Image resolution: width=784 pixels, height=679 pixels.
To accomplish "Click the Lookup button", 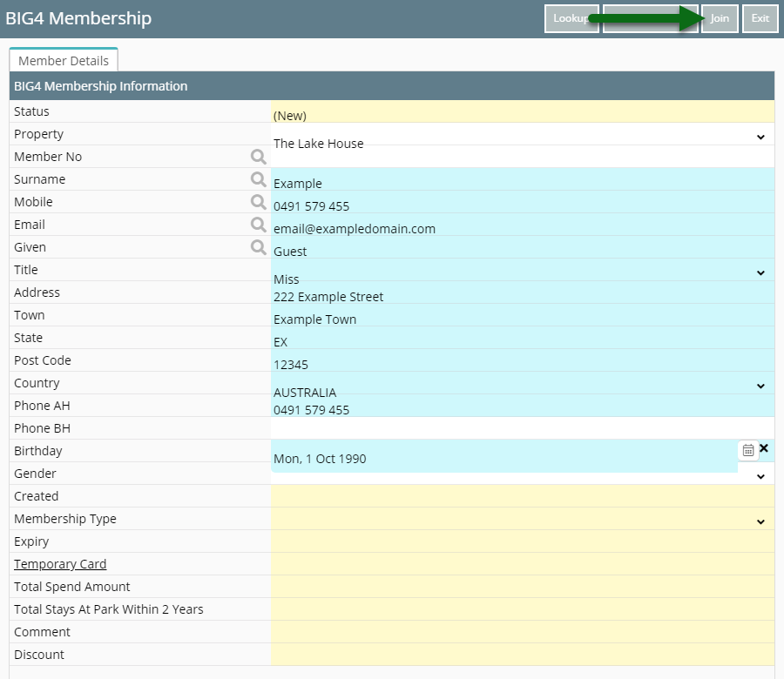I will pyautogui.click(x=571, y=18).
